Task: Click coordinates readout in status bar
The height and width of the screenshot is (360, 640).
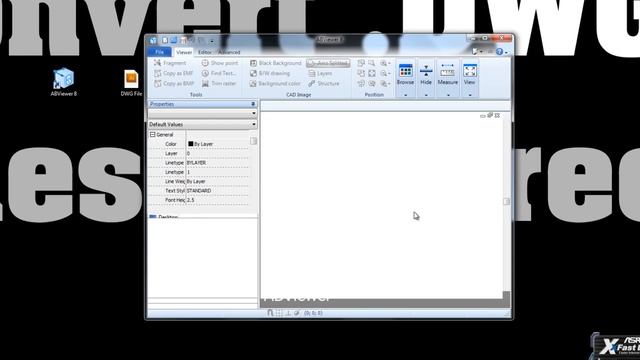Action: 313,313
